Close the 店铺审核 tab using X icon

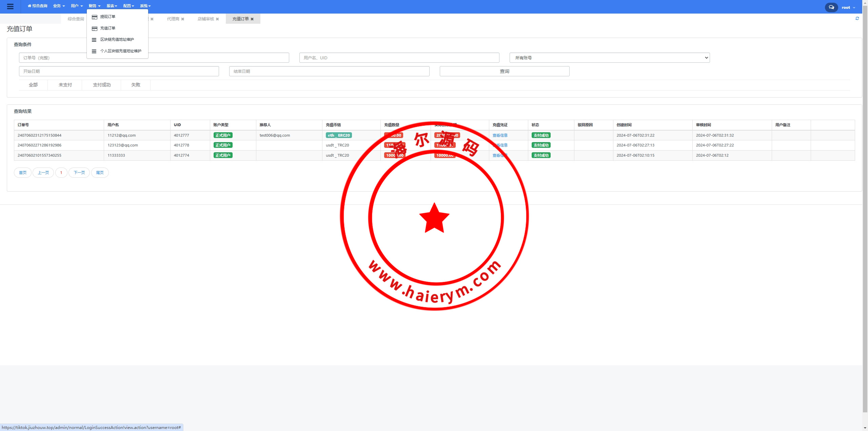(217, 19)
